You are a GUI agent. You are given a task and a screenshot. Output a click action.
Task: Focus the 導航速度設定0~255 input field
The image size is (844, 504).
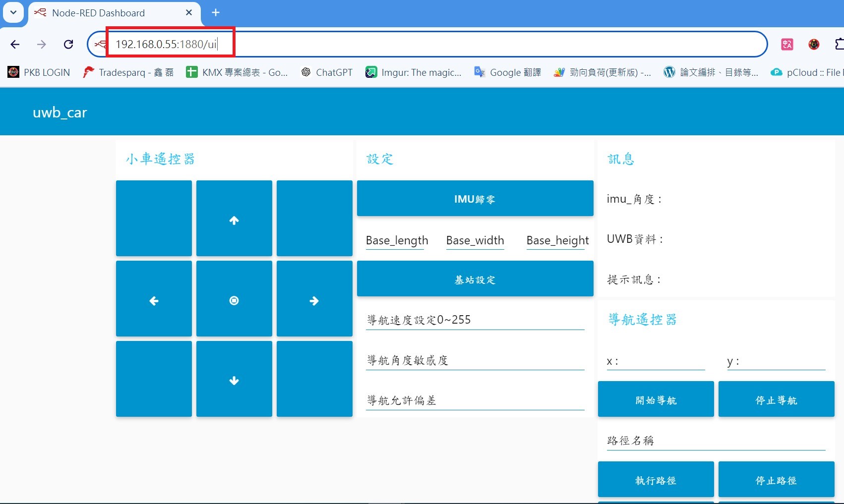point(475,321)
